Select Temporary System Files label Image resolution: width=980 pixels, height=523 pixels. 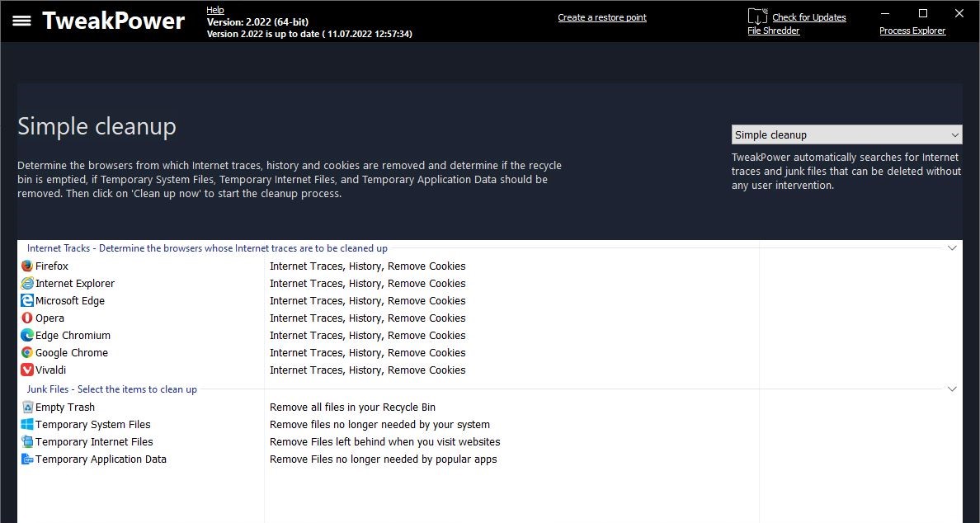[93, 425]
